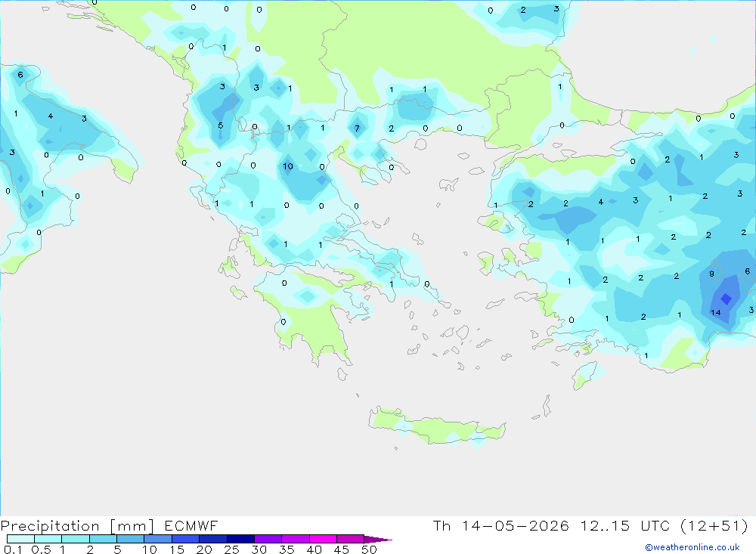Select the 35–40 mm legend swatch

pyautogui.click(x=296, y=539)
